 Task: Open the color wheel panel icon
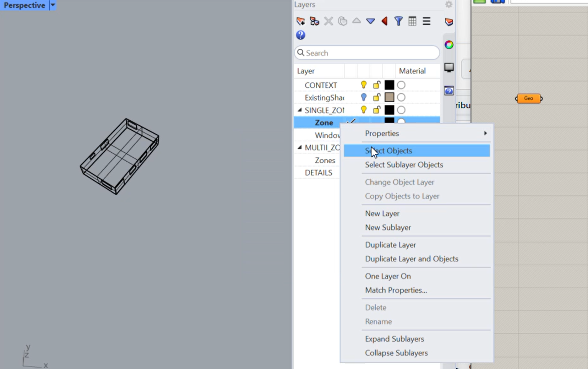coord(449,45)
